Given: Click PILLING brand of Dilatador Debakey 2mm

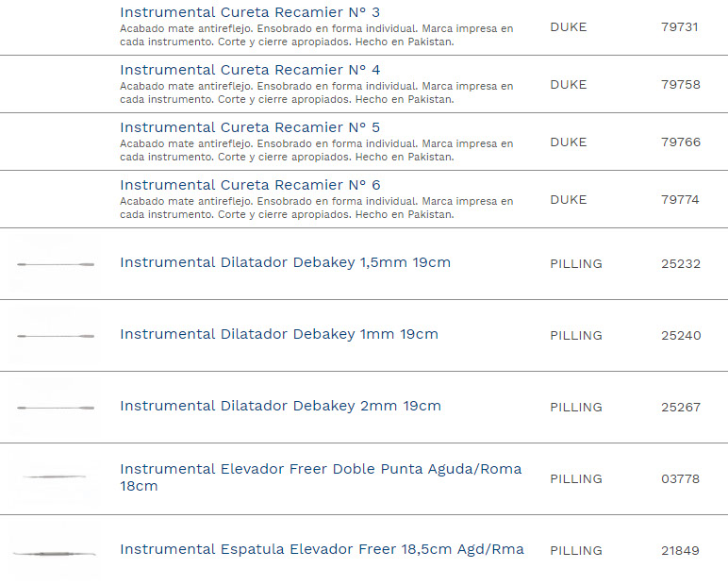Looking at the screenshot, I should point(575,408).
